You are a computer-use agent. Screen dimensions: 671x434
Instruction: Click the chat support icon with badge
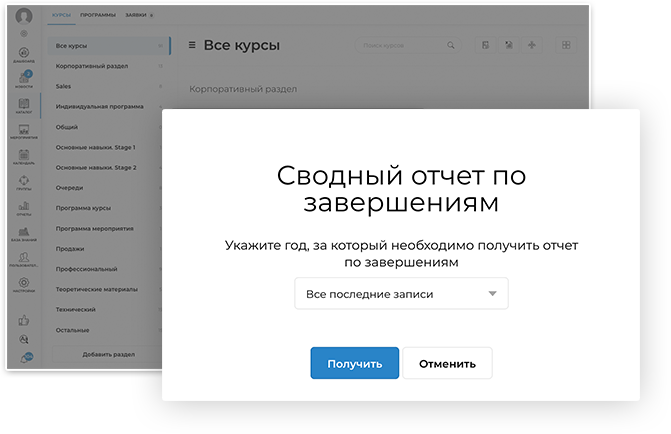(x=27, y=357)
